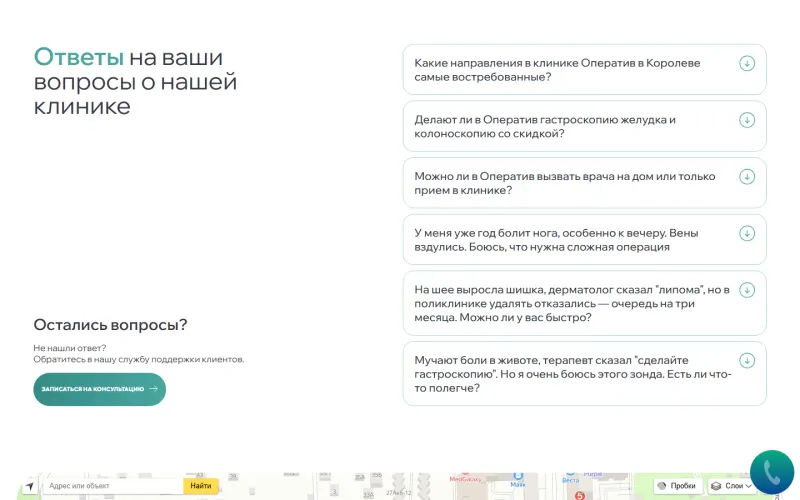800x500 pixels.
Task: Click the "Остались вопросы?" heading
Action: [x=110, y=325]
